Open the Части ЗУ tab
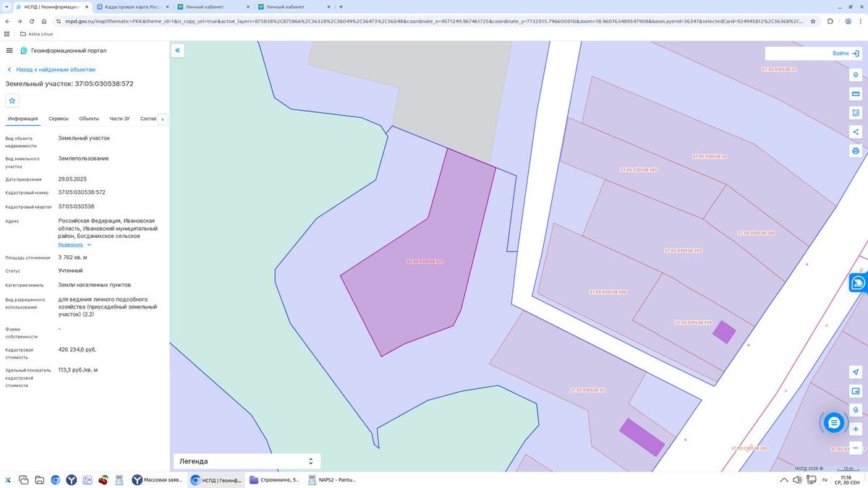868x488 pixels. click(x=119, y=119)
